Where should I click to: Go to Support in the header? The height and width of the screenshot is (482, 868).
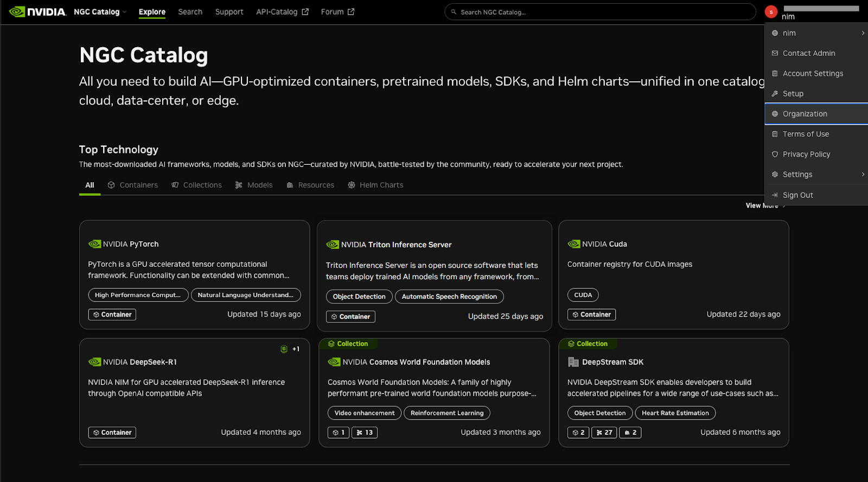tap(229, 12)
